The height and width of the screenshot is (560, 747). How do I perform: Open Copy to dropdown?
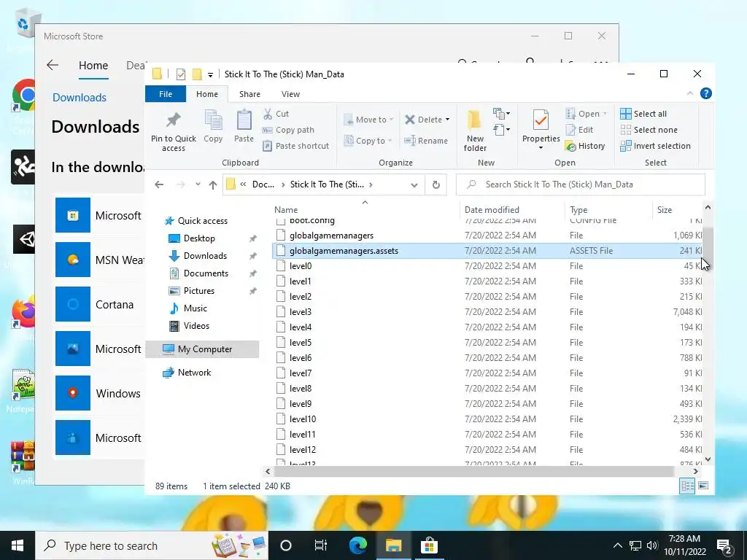click(x=368, y=141)
